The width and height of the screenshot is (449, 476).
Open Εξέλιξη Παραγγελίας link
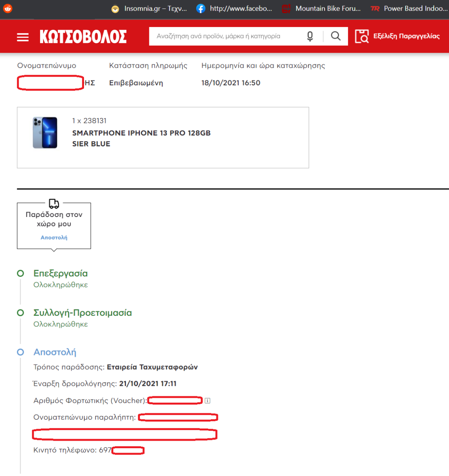(x=407, y=36)
